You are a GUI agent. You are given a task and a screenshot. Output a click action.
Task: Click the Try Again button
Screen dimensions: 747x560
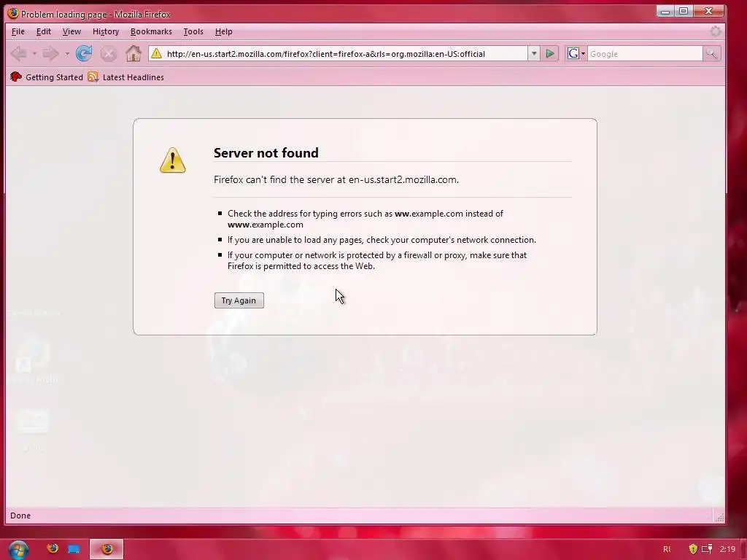pos(239,300)
